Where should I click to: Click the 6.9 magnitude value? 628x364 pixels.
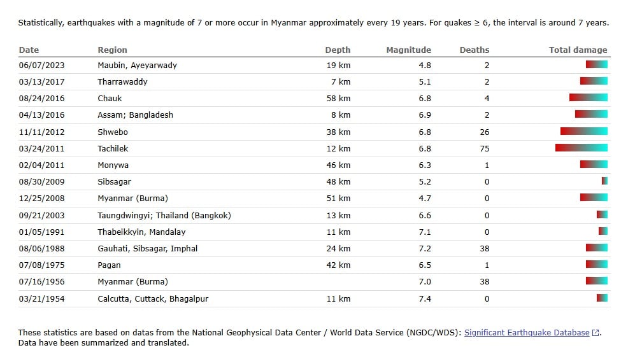[425, 115]
